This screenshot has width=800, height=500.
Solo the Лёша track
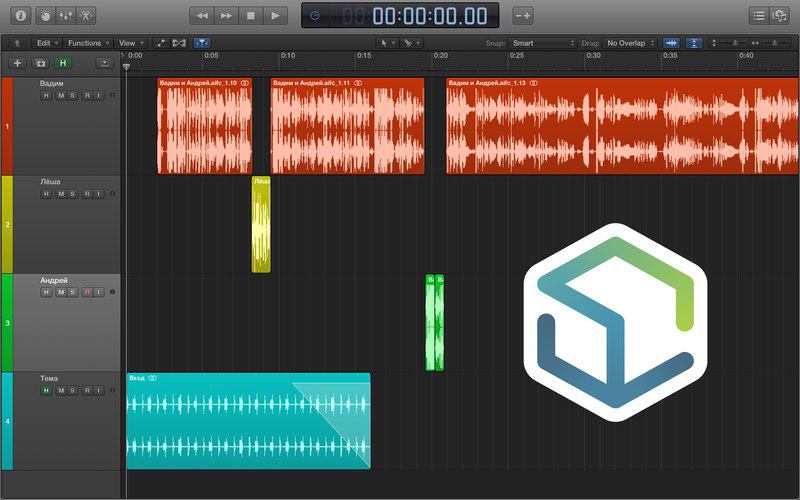coord(72,194)
